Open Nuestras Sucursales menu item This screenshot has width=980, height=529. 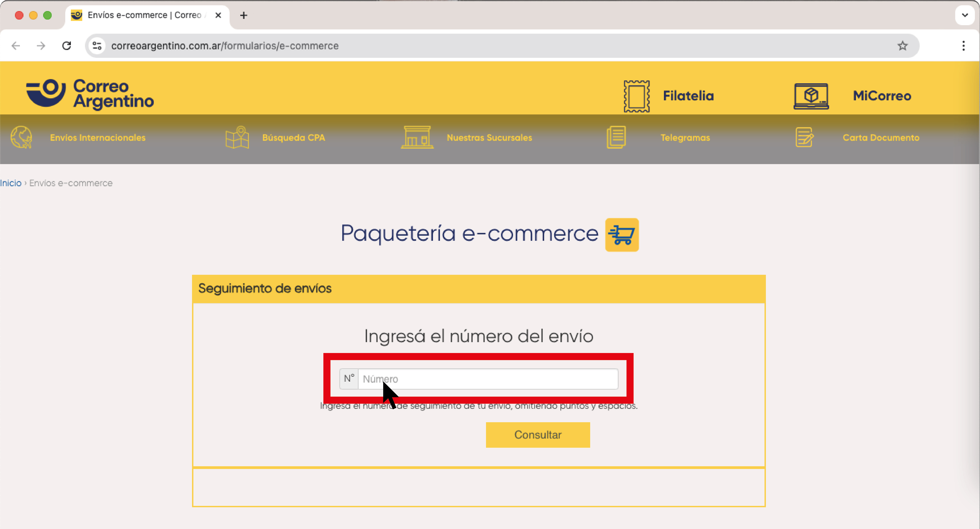pyautogui.click(x=489, y=137)
